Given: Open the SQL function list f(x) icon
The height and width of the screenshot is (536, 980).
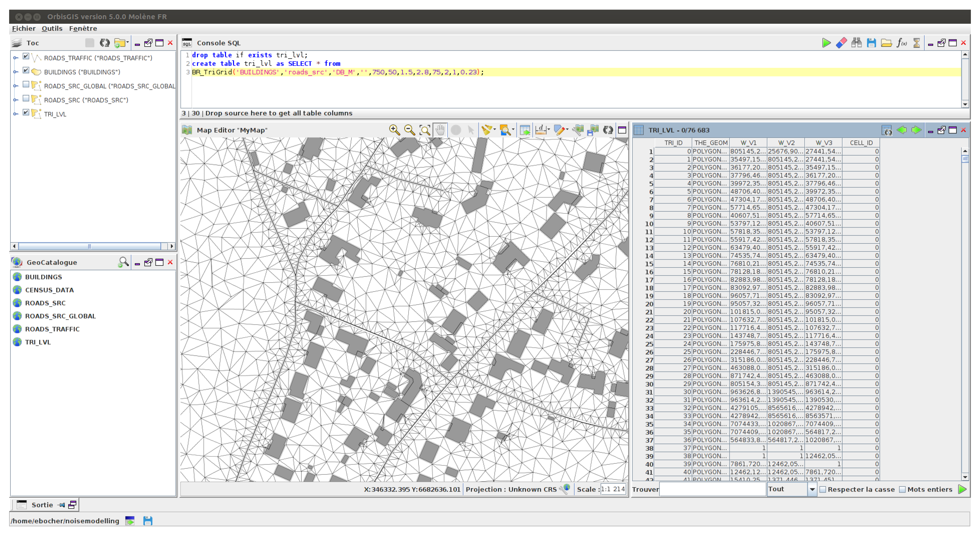Looking at the screenshot, I should [902, 43].
